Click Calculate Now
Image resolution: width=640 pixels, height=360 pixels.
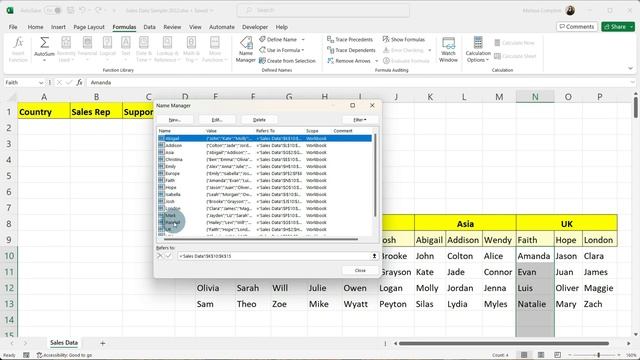pos(514,43)
